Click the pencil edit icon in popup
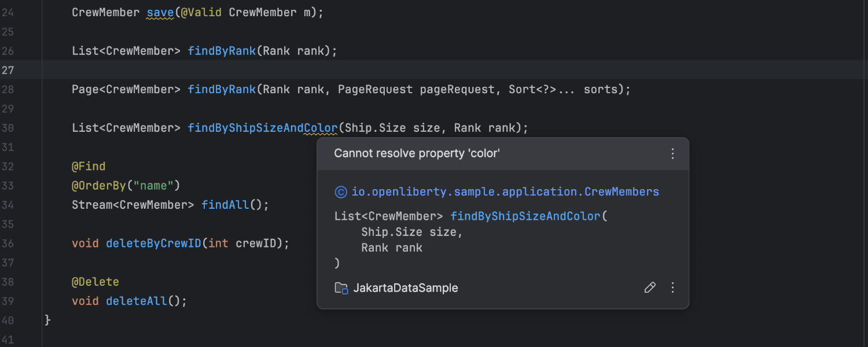 click(x=650, y=287)
